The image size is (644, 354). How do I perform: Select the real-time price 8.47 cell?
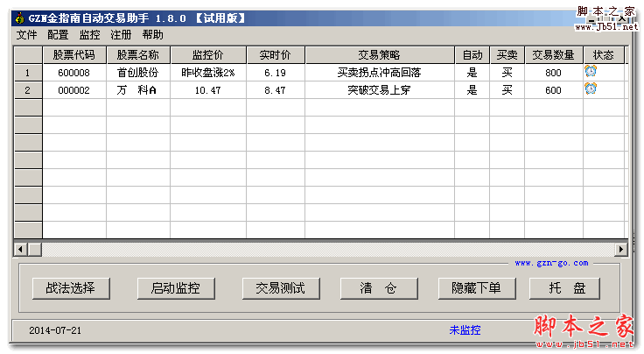tap(276, 90)
